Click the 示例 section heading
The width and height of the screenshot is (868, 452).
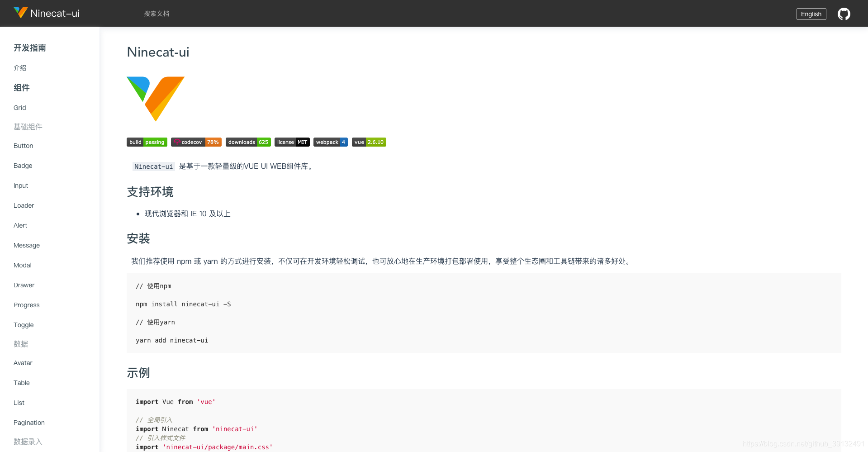click(138, 373)
